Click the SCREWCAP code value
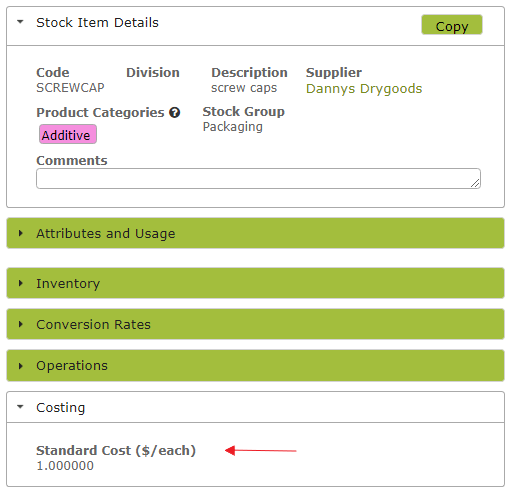This screenshot has width=512, height=494. pos(70,88)
